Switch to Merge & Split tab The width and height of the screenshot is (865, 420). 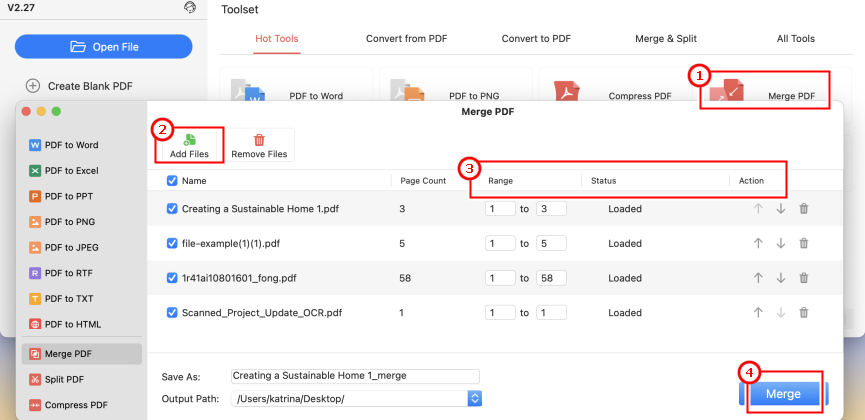click(666, 39)
